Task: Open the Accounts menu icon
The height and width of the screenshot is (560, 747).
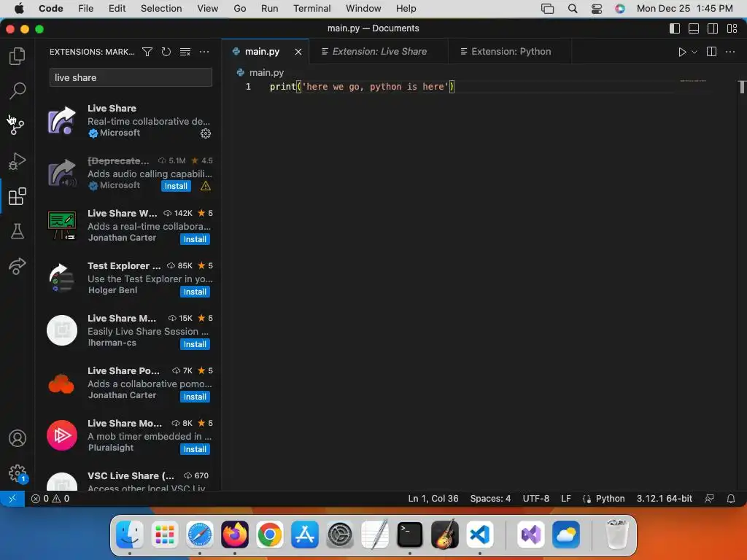Action: 18,438
